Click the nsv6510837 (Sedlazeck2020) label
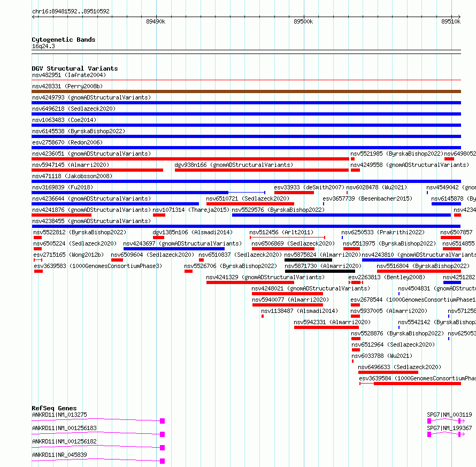The height and width of the screenshot is (467, 476). point(240,255)
